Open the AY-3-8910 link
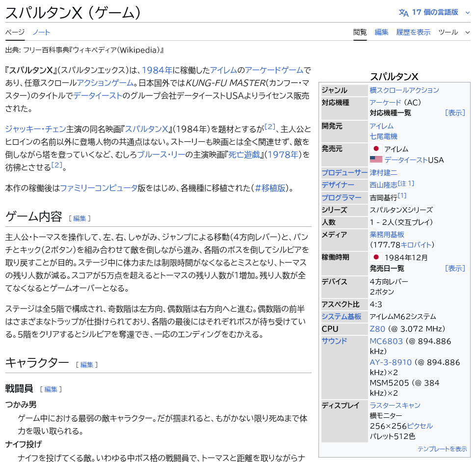The height and width of the screenshot is (462, 476). (x=391, y=362)
